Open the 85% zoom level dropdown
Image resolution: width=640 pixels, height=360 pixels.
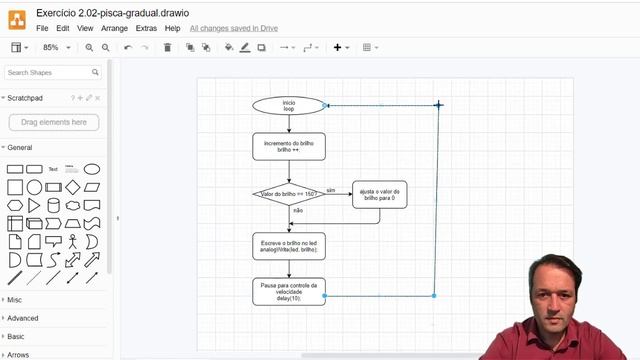click(56, 48)
